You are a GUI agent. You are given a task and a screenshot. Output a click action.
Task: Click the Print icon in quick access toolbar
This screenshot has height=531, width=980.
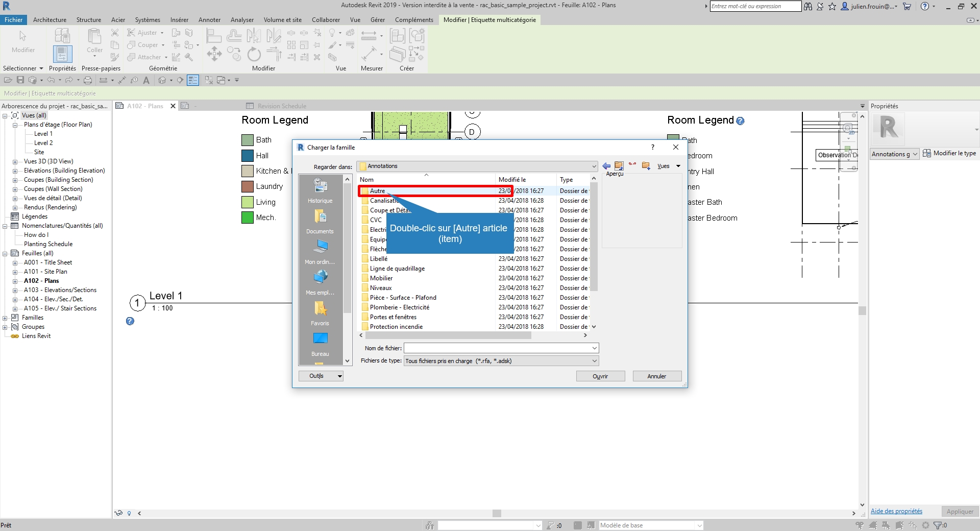(88, 80)
